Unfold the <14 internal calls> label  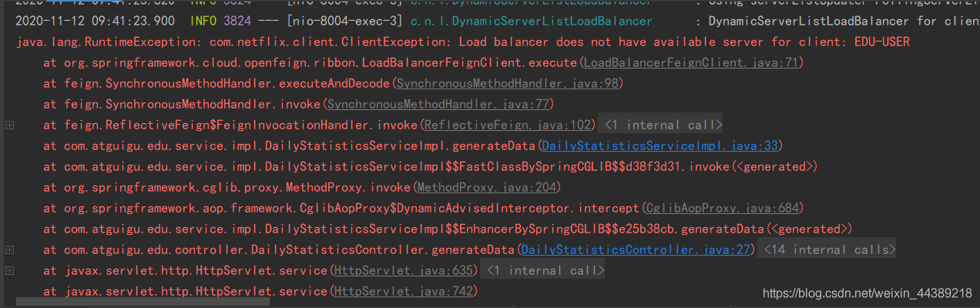click(828, 249)
